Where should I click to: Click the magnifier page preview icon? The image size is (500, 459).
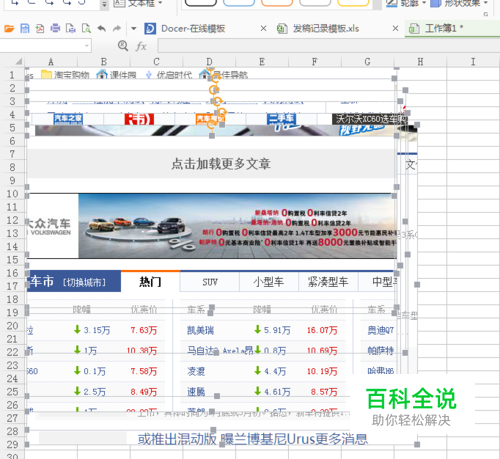(86, 29)
